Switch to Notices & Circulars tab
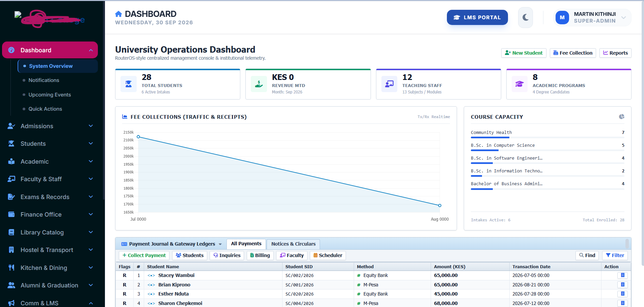 click(293, 244)
